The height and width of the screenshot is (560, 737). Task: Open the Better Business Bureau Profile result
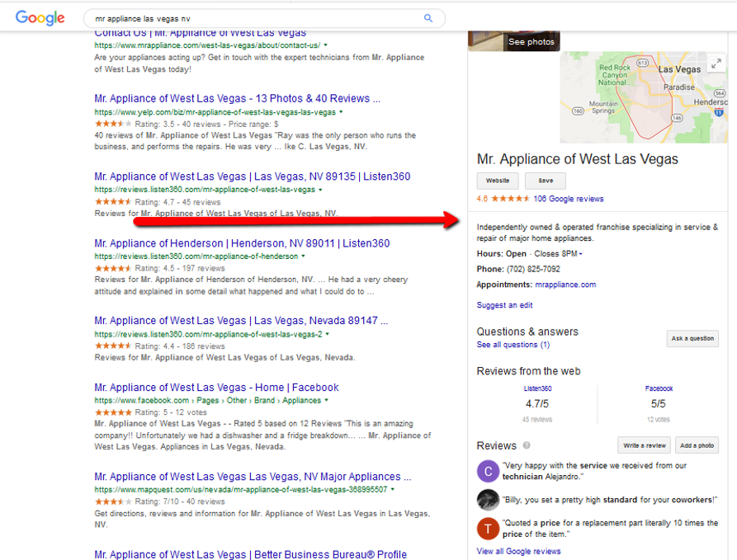point(251,554)
